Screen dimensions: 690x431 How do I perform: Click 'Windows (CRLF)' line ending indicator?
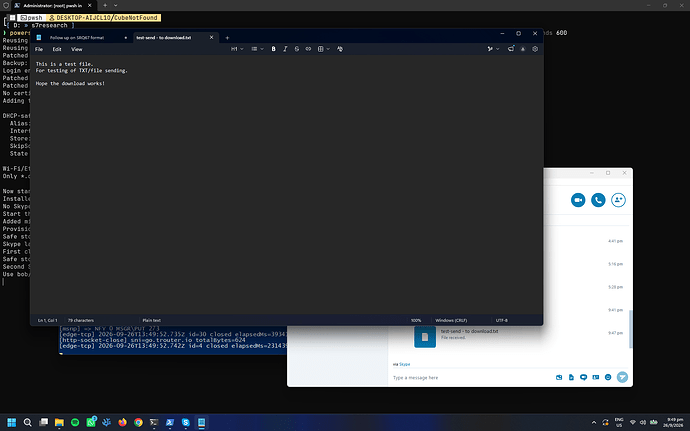[x=451, y=320]
